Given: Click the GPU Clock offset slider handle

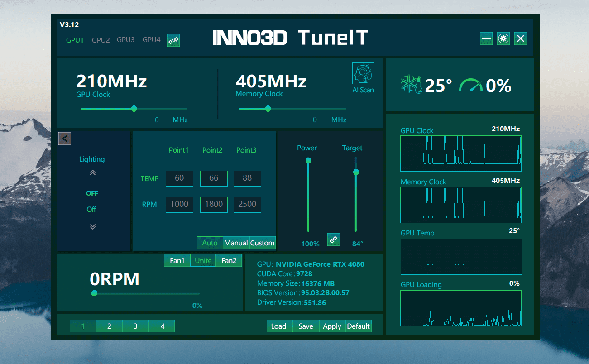Looking at the screenshot, I should (134, 108).
